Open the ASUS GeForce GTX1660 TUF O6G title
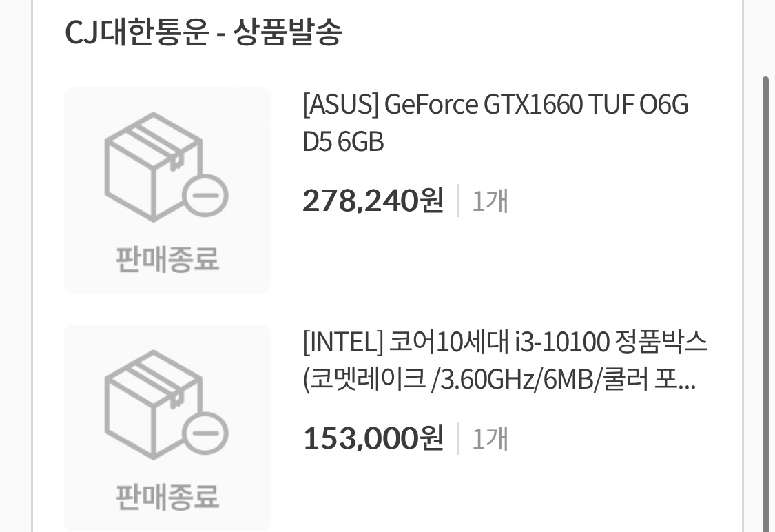The height and width of the screenshot is (532, 775). point(495,104)
